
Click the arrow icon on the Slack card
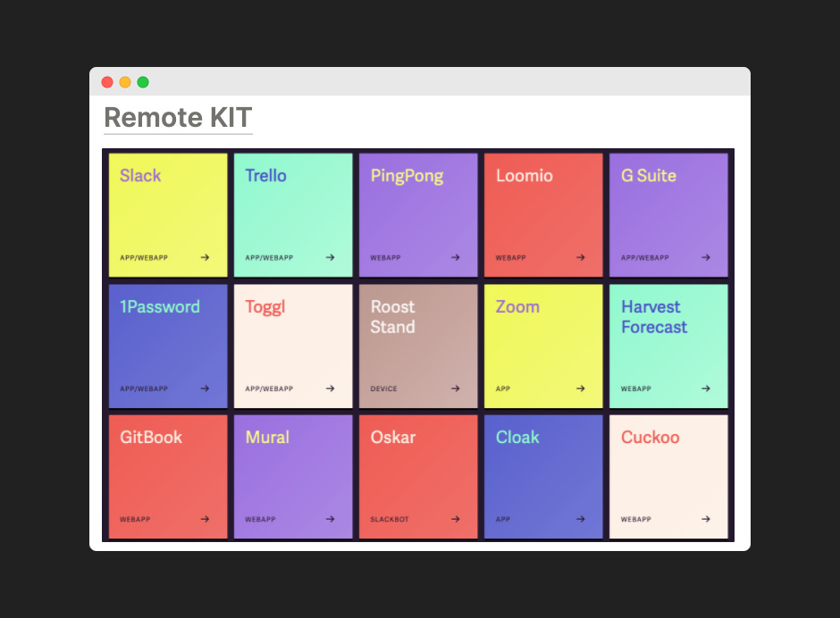(x=205, y=257)
